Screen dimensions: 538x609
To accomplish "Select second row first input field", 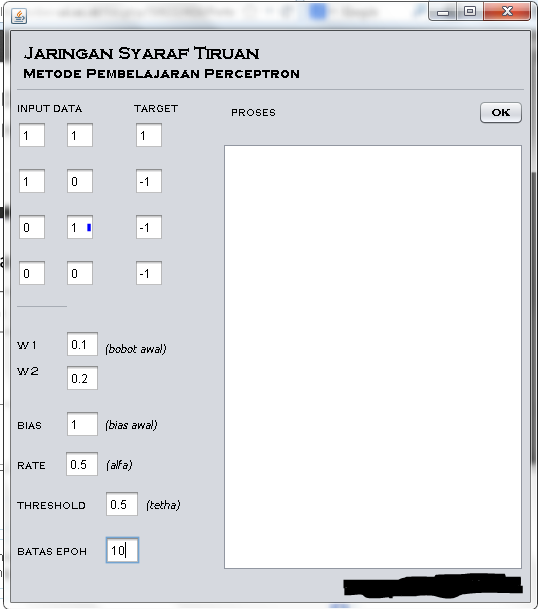I will click(32, 181).
